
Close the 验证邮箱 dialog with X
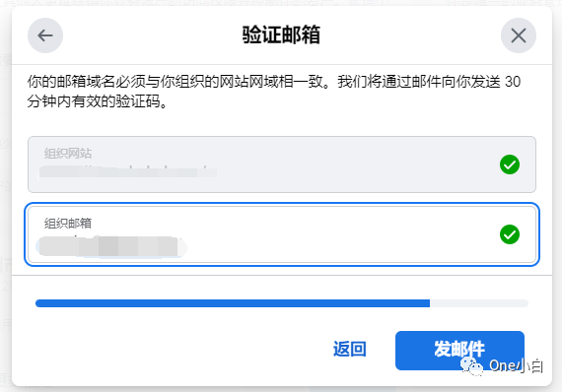pos(519,35)
